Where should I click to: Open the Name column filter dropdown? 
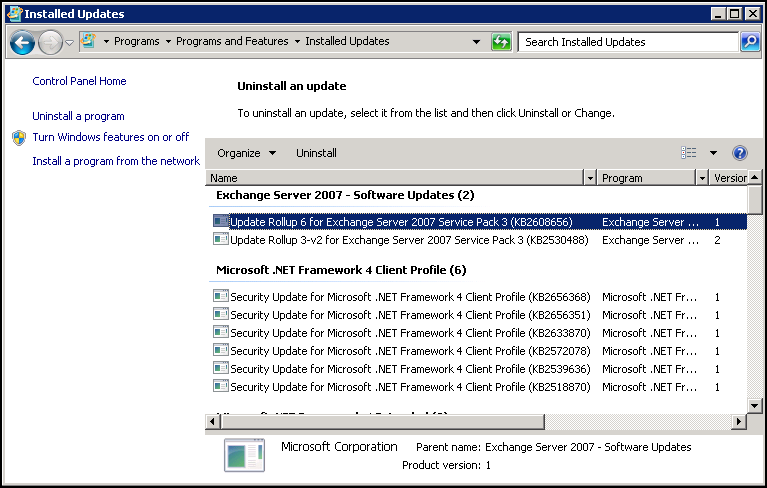click(x=590, y=178)
